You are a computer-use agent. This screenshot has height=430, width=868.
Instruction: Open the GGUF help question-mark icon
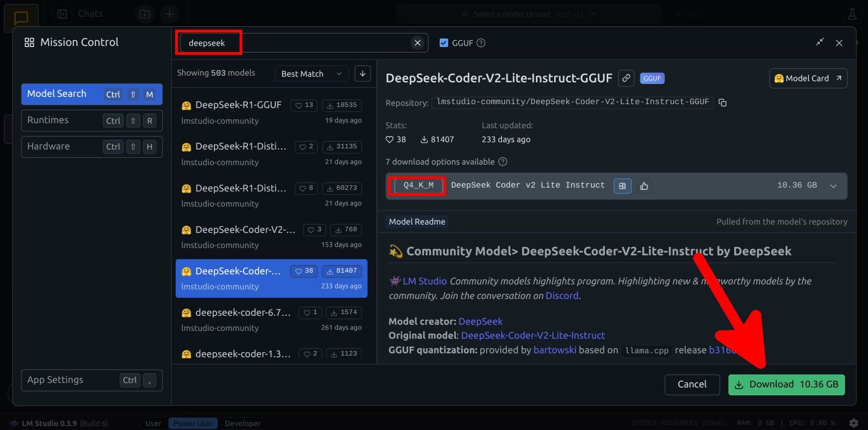click(481, 43)
